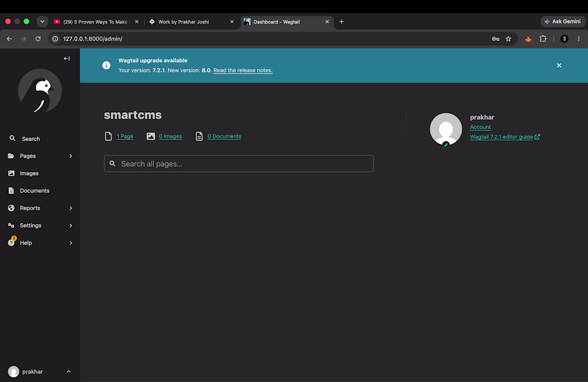Open the MetaMask fox extension
Image resolution: width=588 pixels, height=382 pixels.
click(x=528, y=38)
